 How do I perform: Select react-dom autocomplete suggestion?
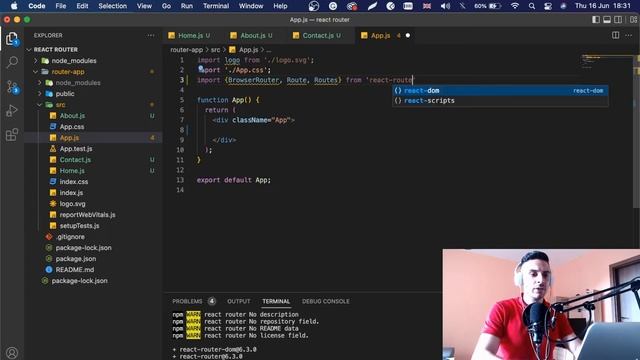500,91
